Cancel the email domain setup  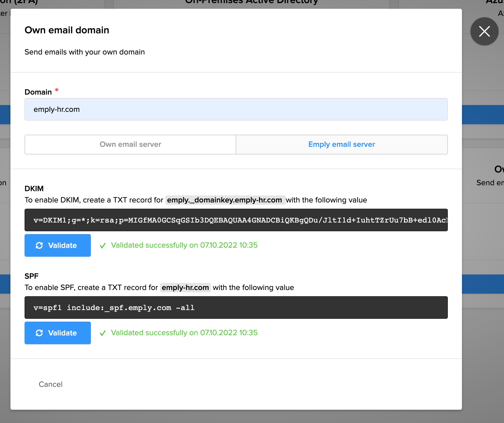point(51,384)
